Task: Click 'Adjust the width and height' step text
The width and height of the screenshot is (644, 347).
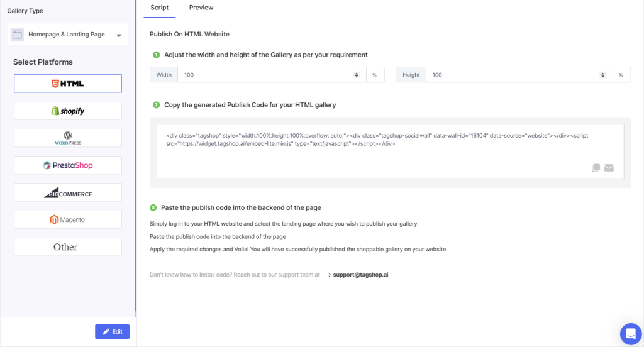Action: click(x=266, y=55)
